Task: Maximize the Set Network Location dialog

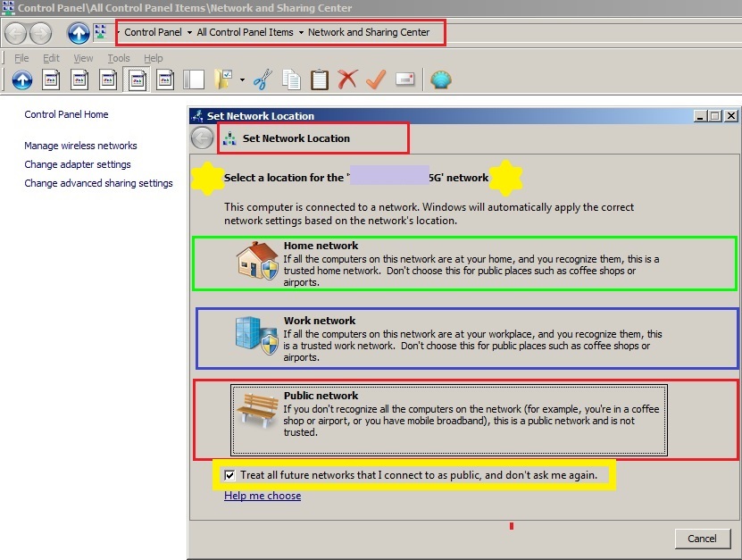Action: pos(715,116)
